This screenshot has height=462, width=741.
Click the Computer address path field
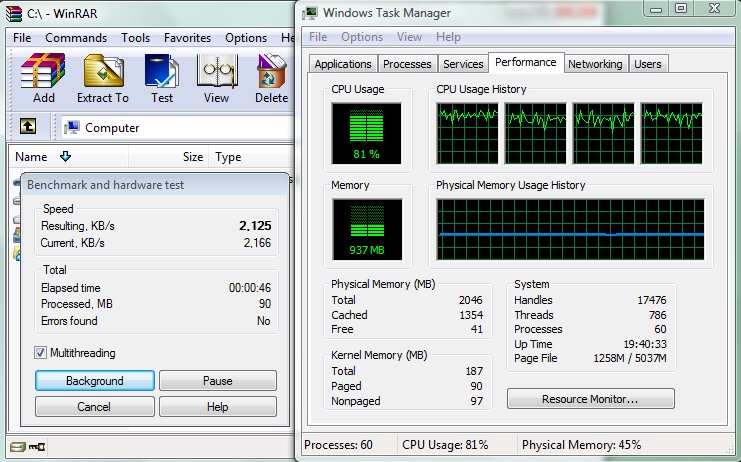tap(177, 127)
